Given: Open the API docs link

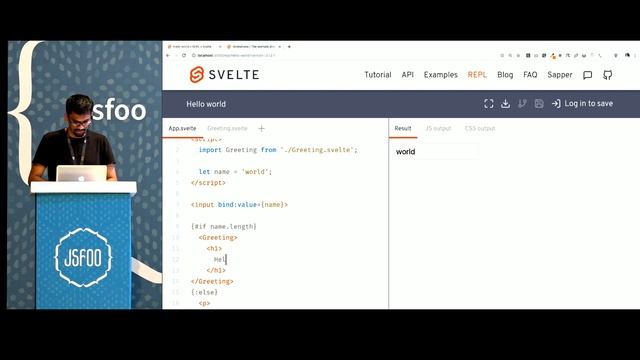Looking at the screenshot, I should [407, 75].
